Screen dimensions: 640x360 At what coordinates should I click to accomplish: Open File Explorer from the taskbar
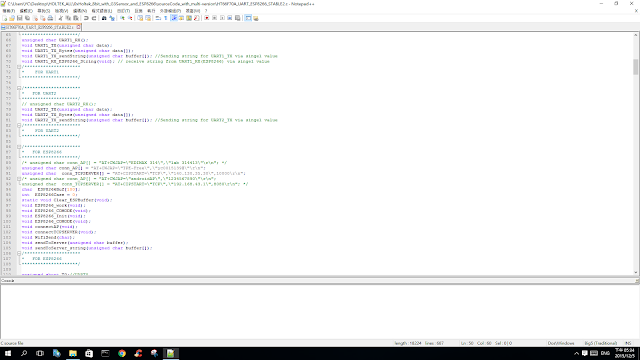coord(73,353)
